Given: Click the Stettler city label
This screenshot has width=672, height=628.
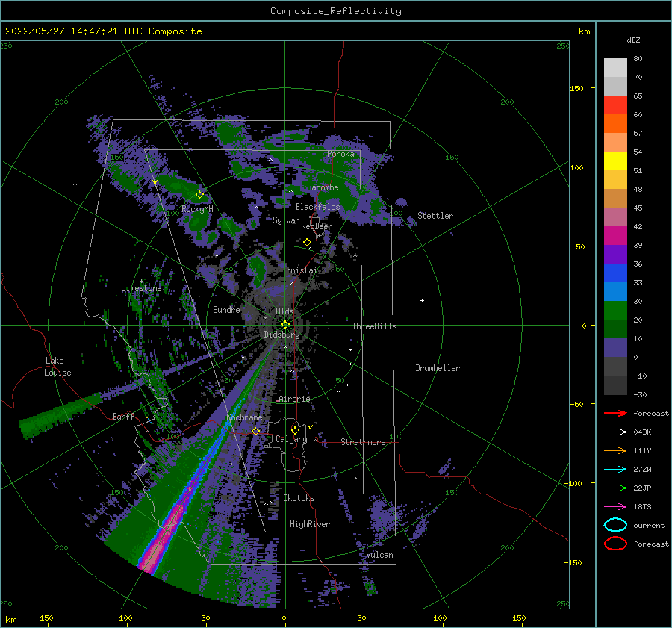Looking at the screenshot, I should (435, 216).
